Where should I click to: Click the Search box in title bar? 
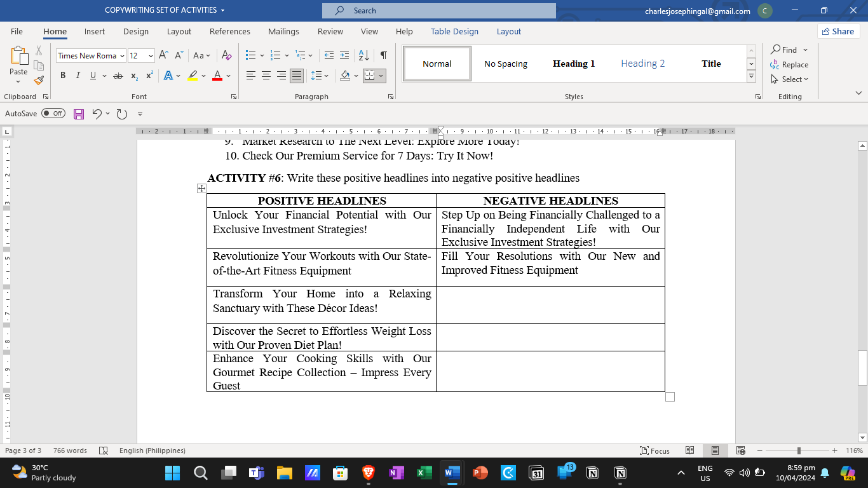tap(439, 11)
